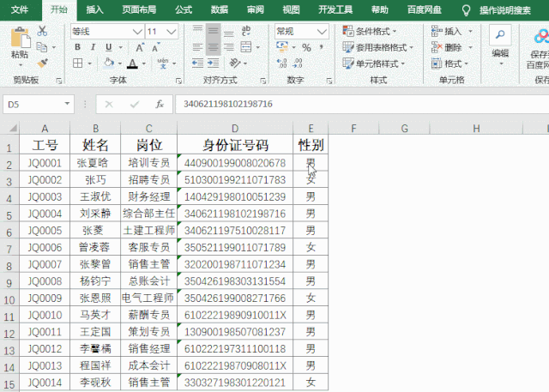This screenshot has height=392, width=549.
Task: Switch to the 视图 tab
Action: [x=292, y=9]
